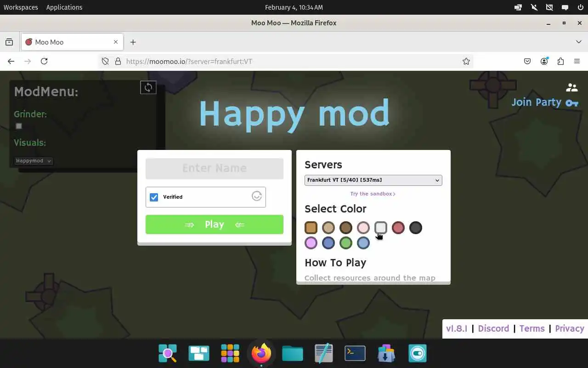Image resolution: width=588 pixels, height=368 pixels.
Task: Open the workspaces overview dock icon
Action: pyautogui.click(x=199, y=353)
